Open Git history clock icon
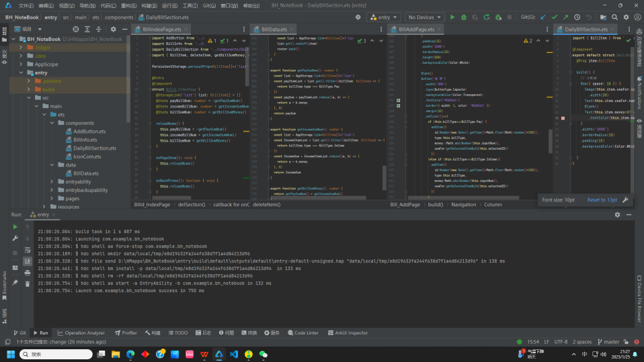This screenshot has height=362, width=644. click(577, 17)
